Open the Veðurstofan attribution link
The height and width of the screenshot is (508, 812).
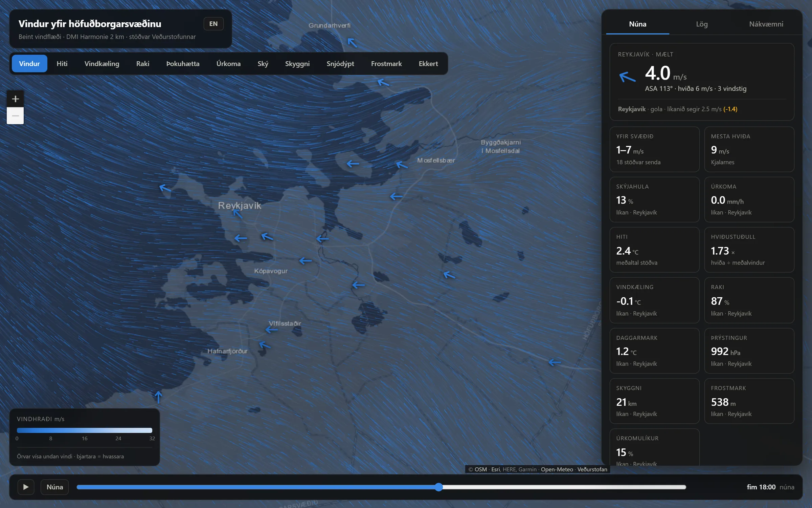pos(592,469)
